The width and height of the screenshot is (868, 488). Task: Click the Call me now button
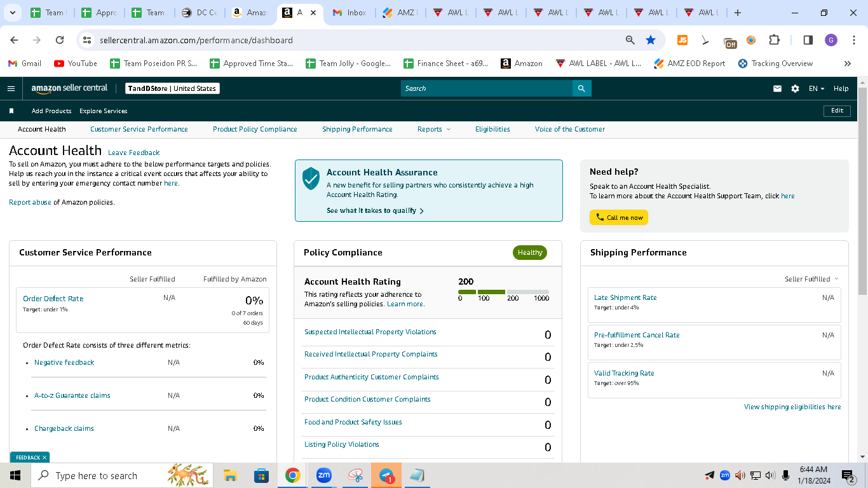(x=619, y=217)
